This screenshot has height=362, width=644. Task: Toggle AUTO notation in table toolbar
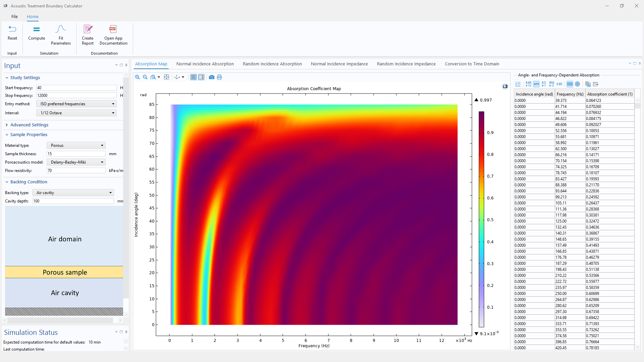click(x=536, y=84)
